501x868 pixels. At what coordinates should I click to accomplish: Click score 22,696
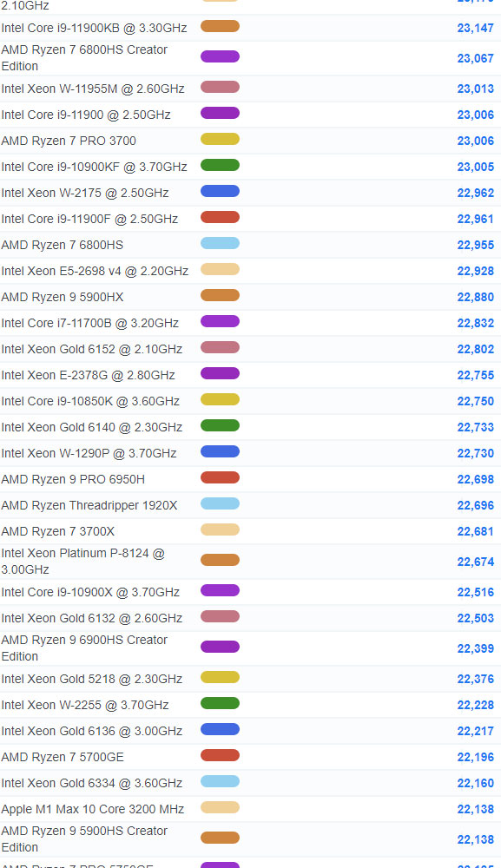[476, 505]
